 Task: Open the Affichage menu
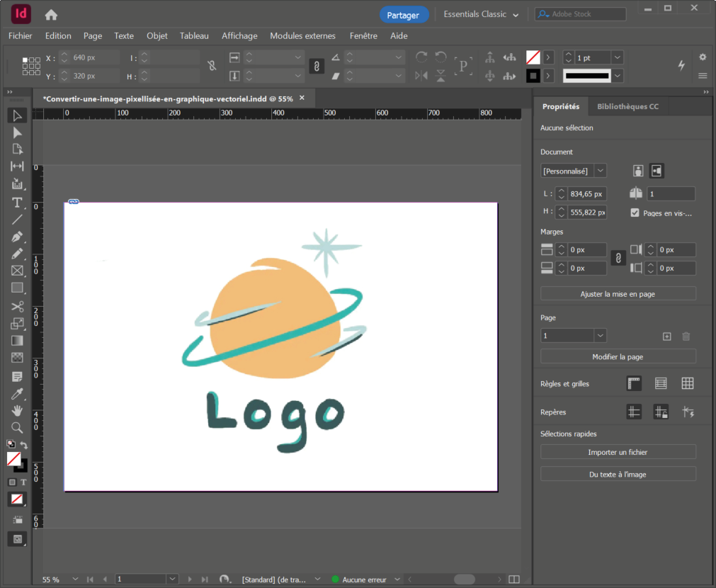pos(239,35)
